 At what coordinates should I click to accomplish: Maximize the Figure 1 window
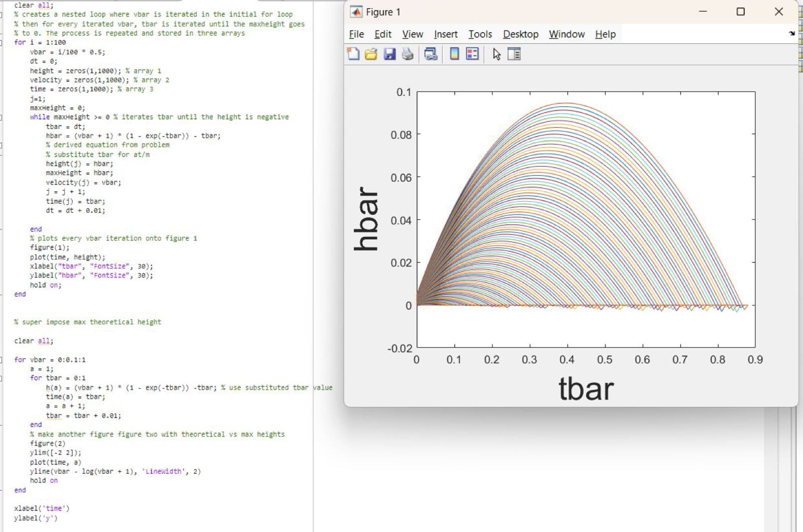pos(741,12)
